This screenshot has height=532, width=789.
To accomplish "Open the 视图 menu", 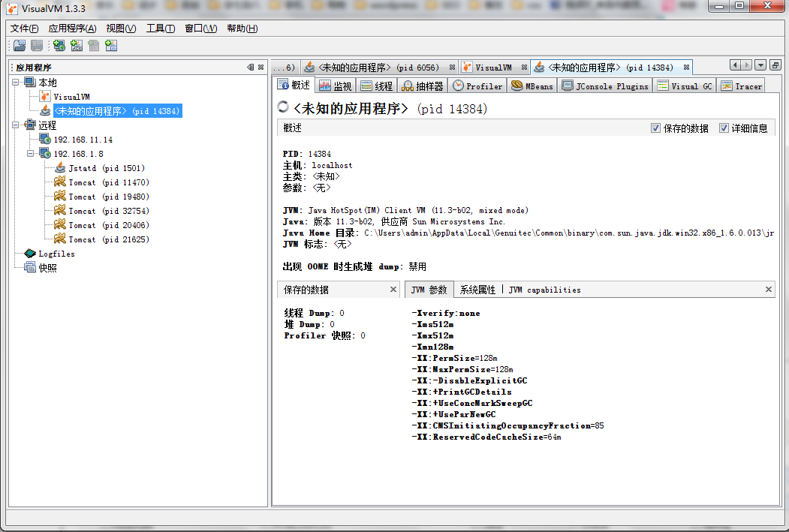I will tap(122, 29).
